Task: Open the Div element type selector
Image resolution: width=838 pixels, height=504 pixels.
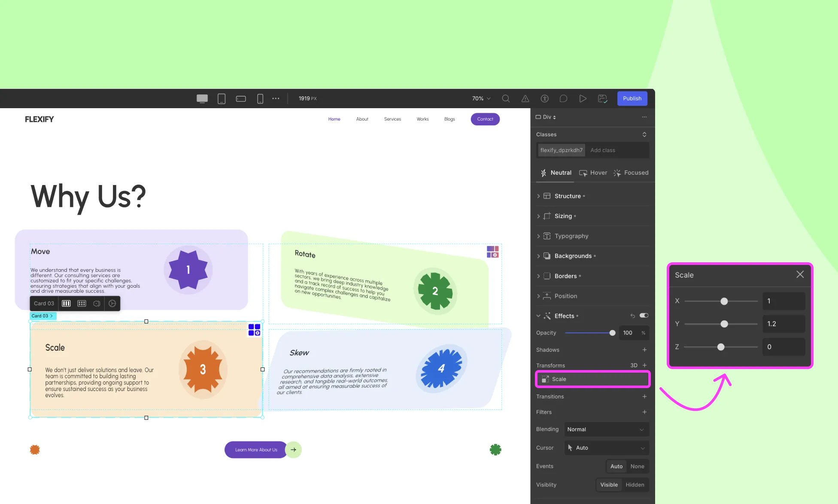Action: point(546,117)
